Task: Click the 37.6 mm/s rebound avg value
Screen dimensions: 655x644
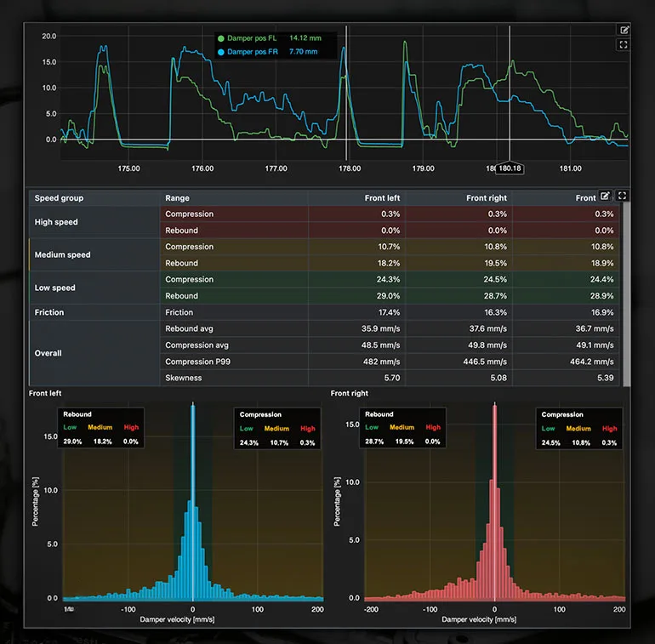Action: click(x=487, y=328)
